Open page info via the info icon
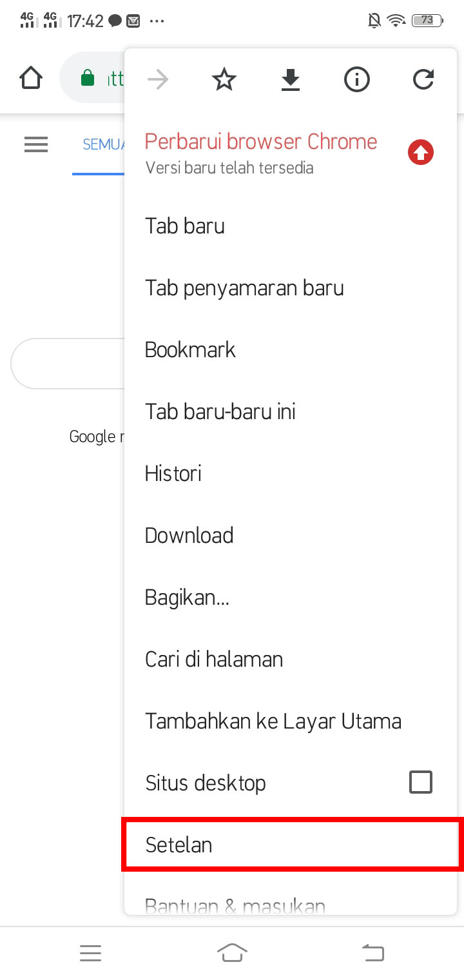This screenshot has height=980, width=464. coord(356,79)
